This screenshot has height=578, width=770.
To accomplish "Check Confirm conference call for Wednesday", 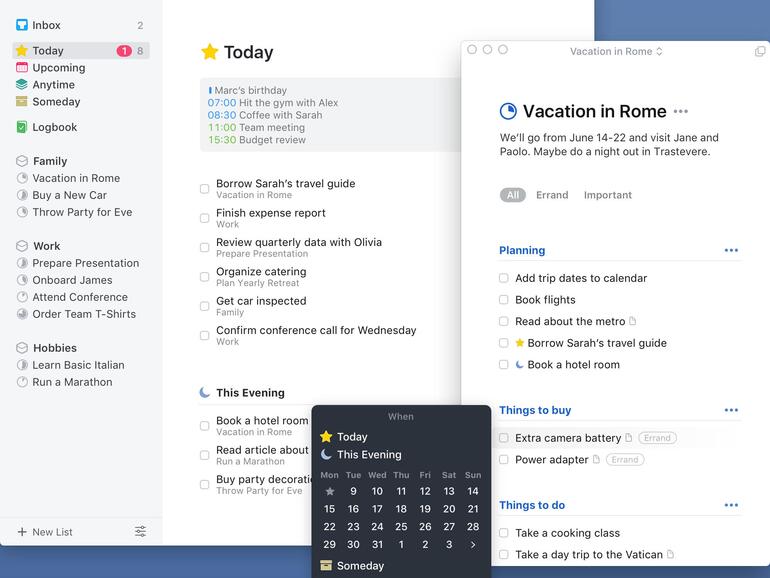I will click(x=205, y=335).
